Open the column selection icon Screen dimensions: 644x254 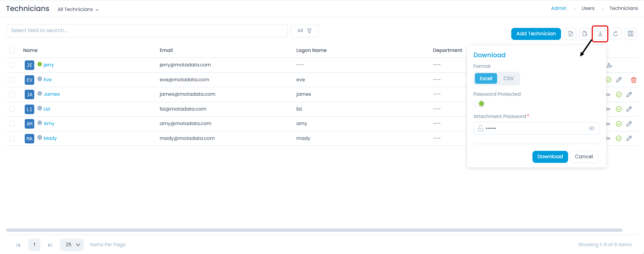click(631, 34)
